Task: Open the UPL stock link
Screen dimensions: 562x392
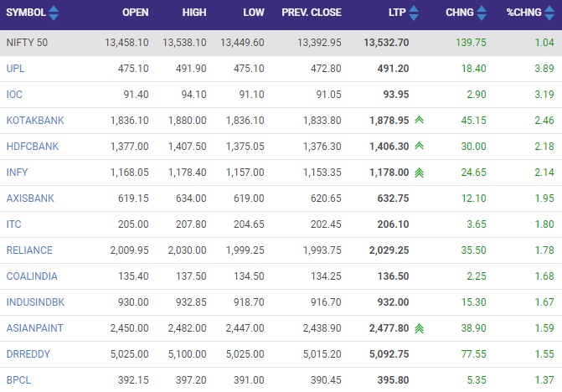Action: click(x=15, y=69)
